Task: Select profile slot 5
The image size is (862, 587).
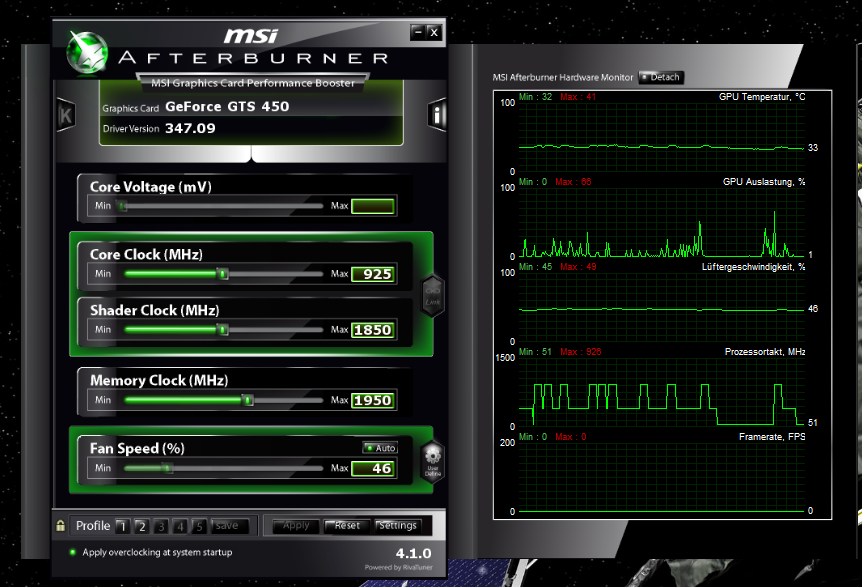Action: (199, 527)
